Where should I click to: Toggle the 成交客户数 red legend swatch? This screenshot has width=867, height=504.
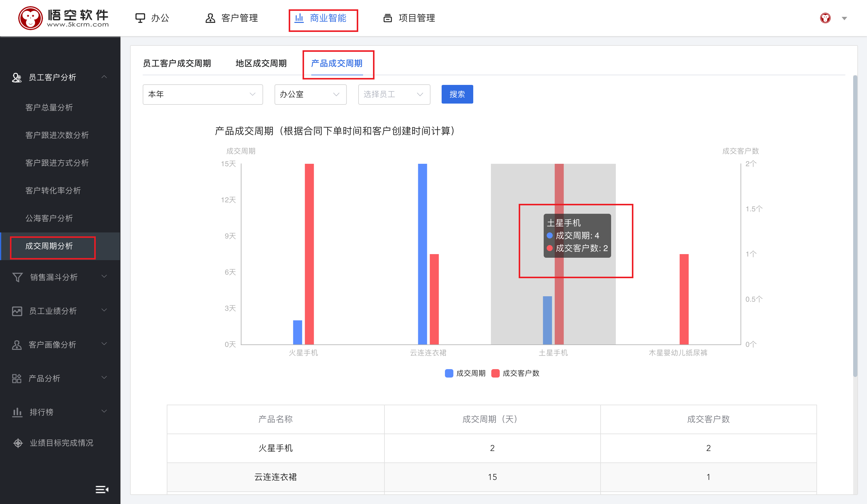(495, 373)
